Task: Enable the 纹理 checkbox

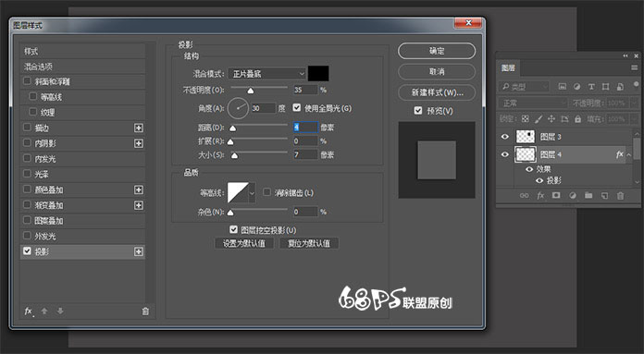Action: (33, 112)
